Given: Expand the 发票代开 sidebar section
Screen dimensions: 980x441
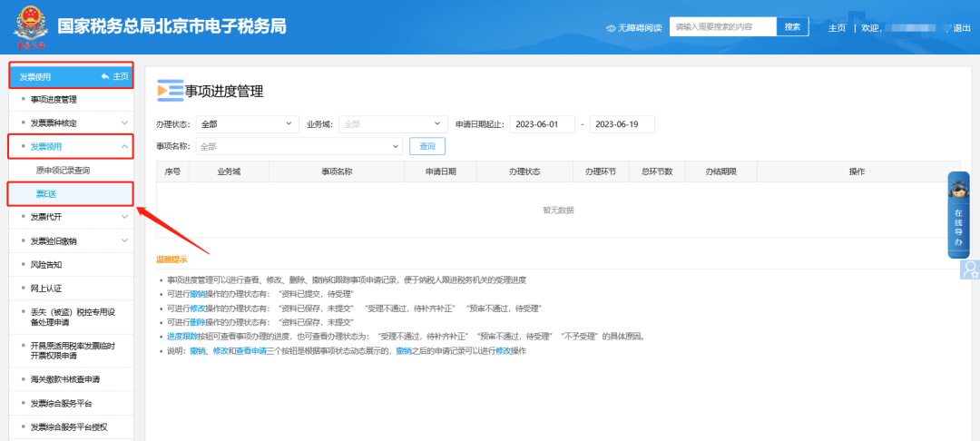Looking at the screenshot, I should [x=124, y=217].
